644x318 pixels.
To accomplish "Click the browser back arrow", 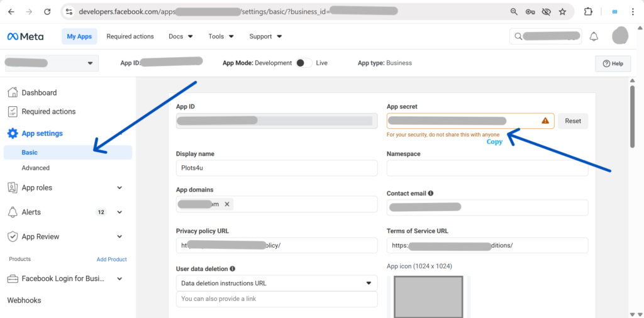I will coord(11,12).
